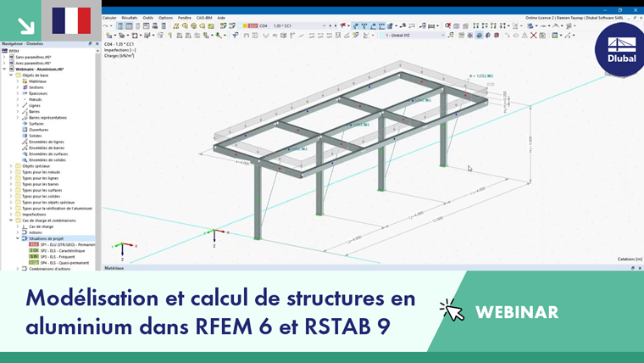Click the undo arrow icon in toolbar
The height and width of the screenshot is (363, 644).
click(x=106, y=26)
